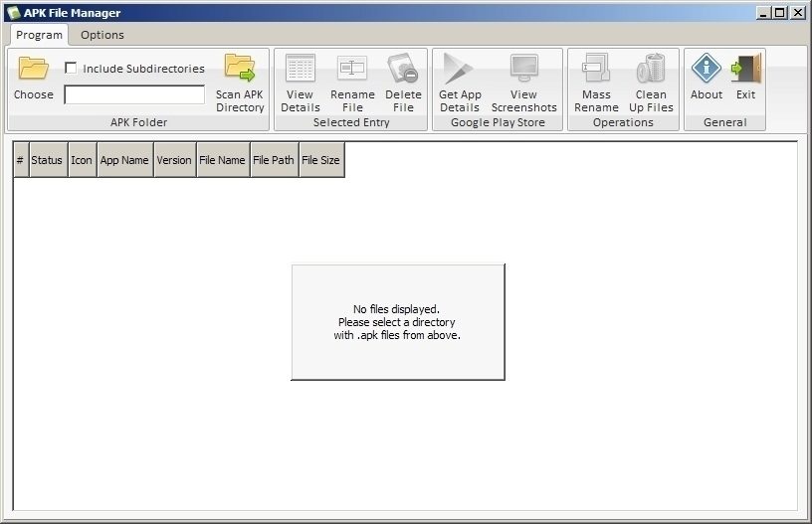The image size is (812, 524).
Task: Maximize the APK File Manager window
Action: click(779, 13)
